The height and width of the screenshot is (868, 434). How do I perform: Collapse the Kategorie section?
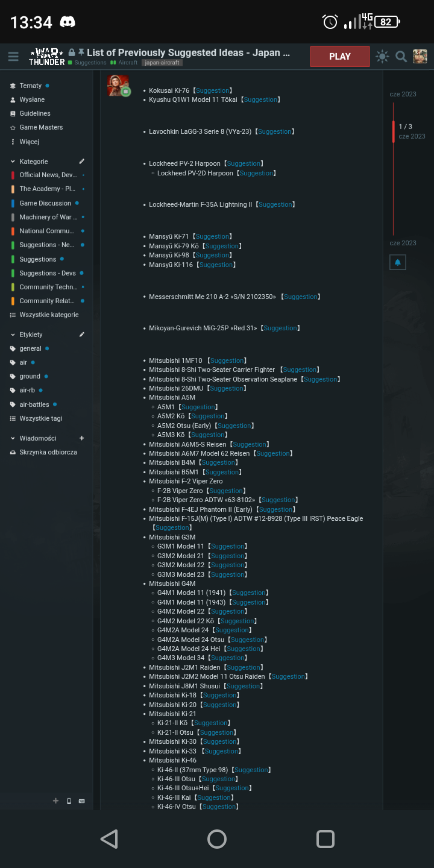[x=13, y=162]
